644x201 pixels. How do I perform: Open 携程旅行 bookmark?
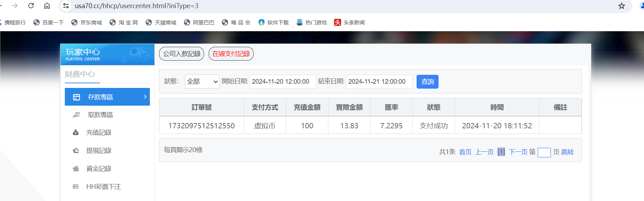[x=13, y=22]
